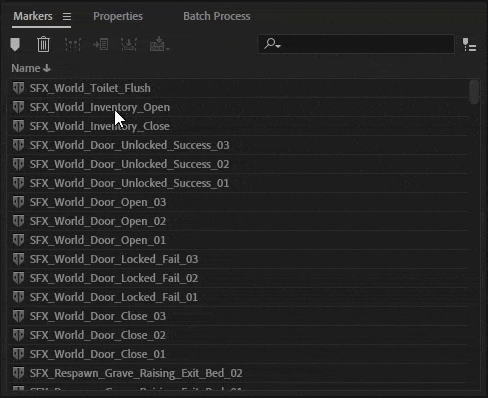Sort by the Name column header
The image size is (488, 398).
(31, 68)
